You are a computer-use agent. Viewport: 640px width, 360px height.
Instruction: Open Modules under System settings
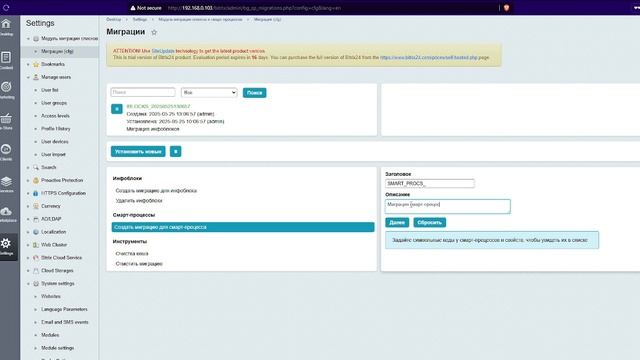(50, 335)
